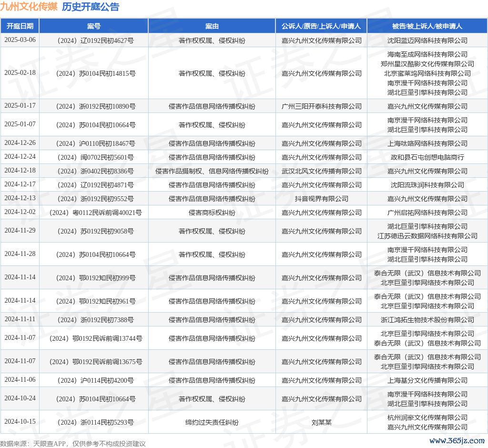The height and width of the screenshot is (448, 488).
Task: Select the date 2024-10-24
Action: point(20,398)
